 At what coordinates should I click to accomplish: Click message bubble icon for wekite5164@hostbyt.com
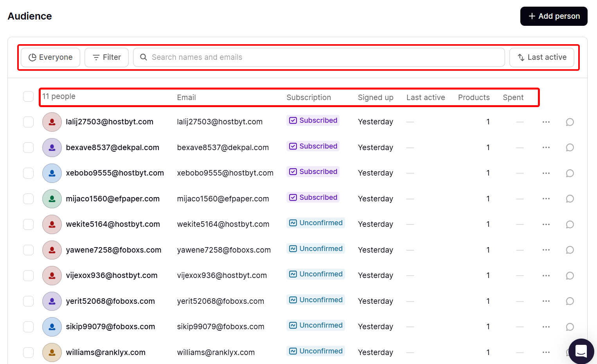tap(570, 224)
